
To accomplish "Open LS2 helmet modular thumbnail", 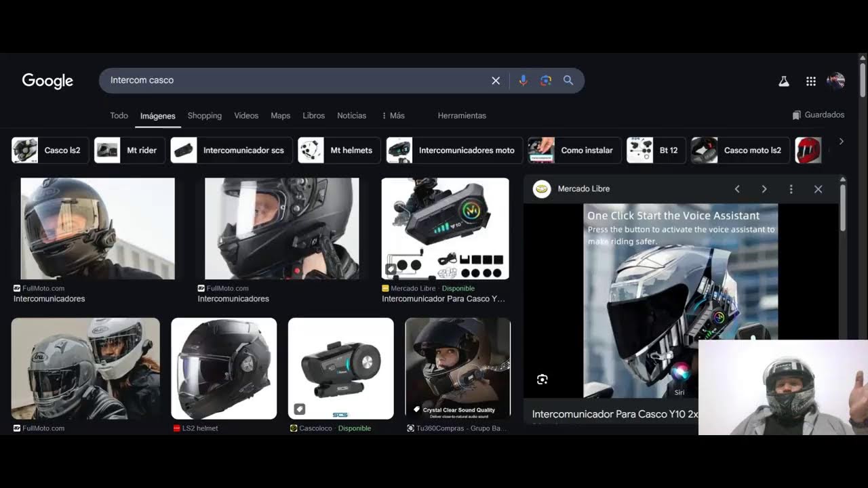I will [224, 369].
